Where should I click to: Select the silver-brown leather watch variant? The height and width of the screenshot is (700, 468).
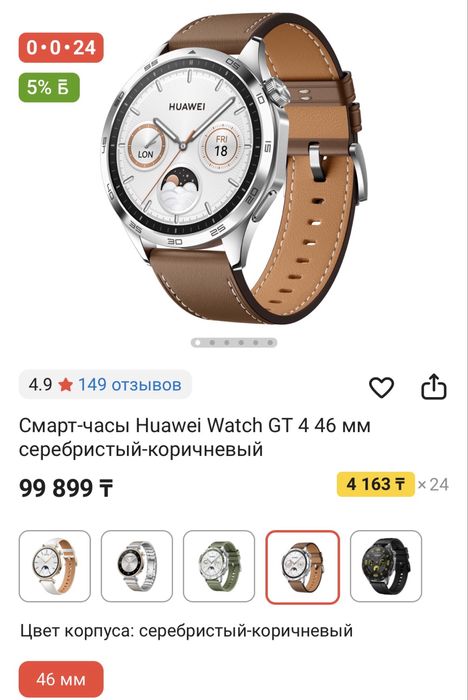[303, 567]
